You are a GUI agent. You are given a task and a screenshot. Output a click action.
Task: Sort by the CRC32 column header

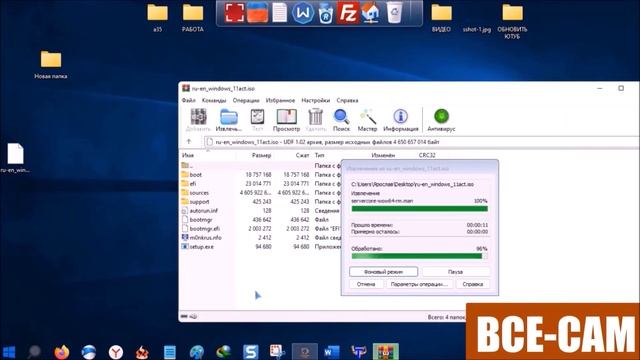pyautogui.click(x=427, y=155)
